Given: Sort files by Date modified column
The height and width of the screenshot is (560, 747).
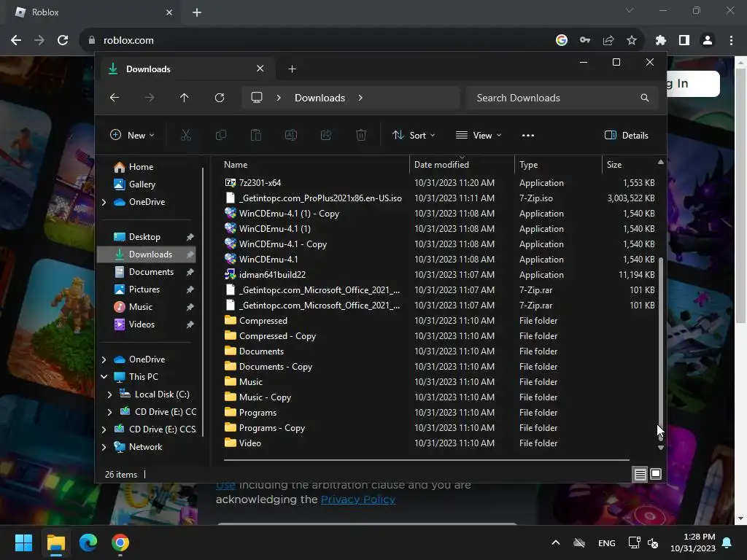Looking at the screenshot, I should (441, 165).
